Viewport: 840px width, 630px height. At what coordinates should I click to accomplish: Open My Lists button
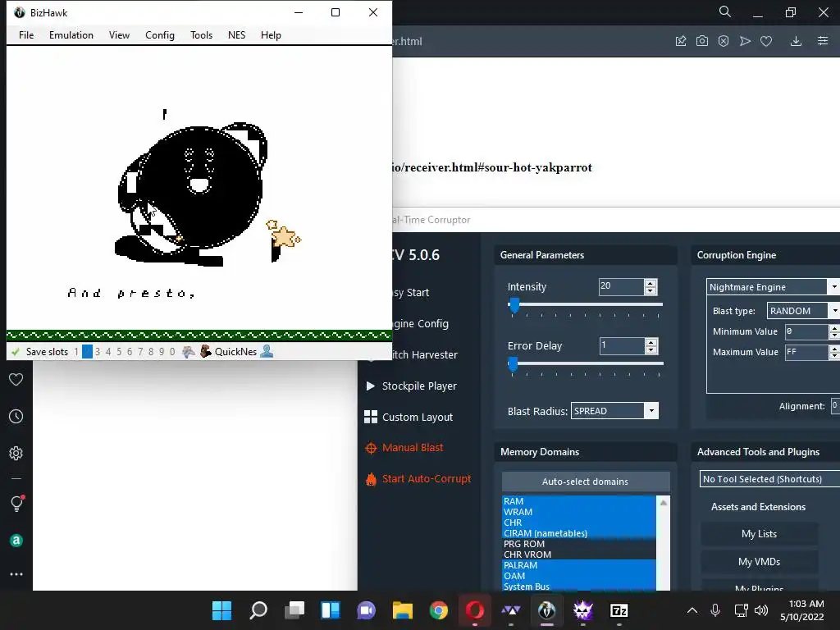click(759, 533)
